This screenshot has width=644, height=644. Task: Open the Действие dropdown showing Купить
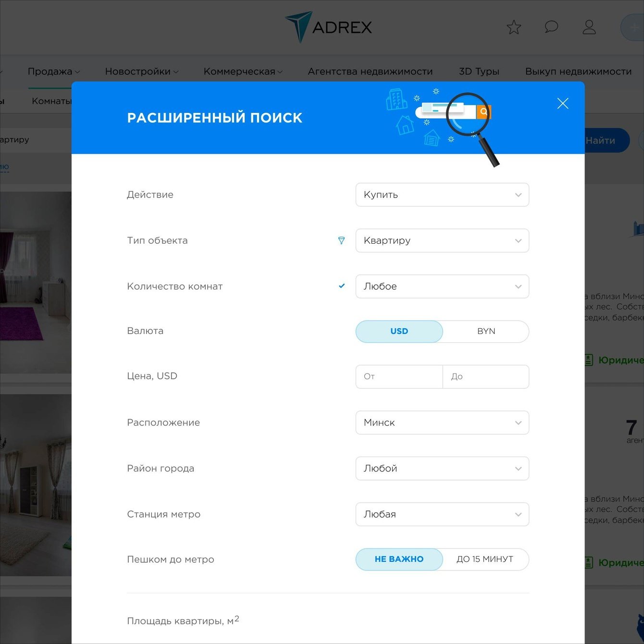442,195
